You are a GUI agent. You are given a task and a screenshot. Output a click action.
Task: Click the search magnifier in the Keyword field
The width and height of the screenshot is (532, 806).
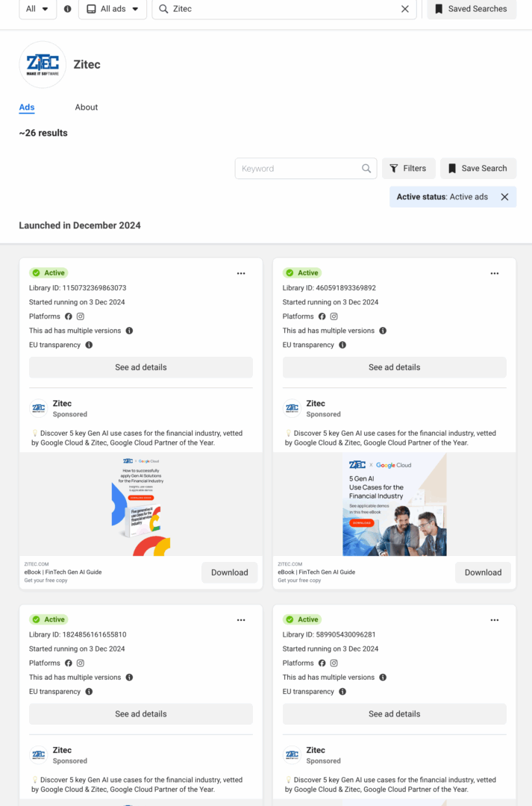pyautogui.click(x=366, y=169)
